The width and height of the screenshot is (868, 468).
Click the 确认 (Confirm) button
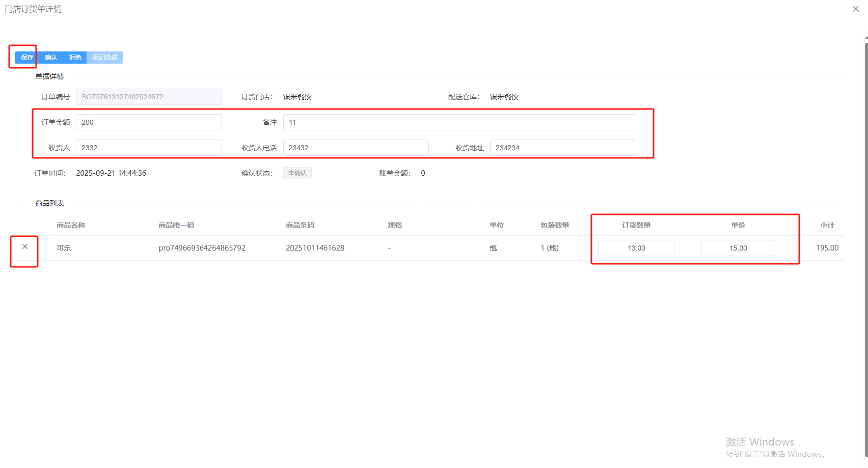pos(51,58)
